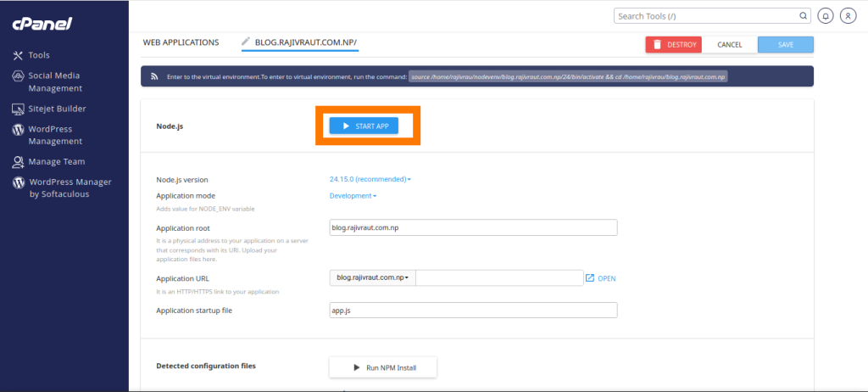
Task: Open the application URL link
Action: [601, 278]
